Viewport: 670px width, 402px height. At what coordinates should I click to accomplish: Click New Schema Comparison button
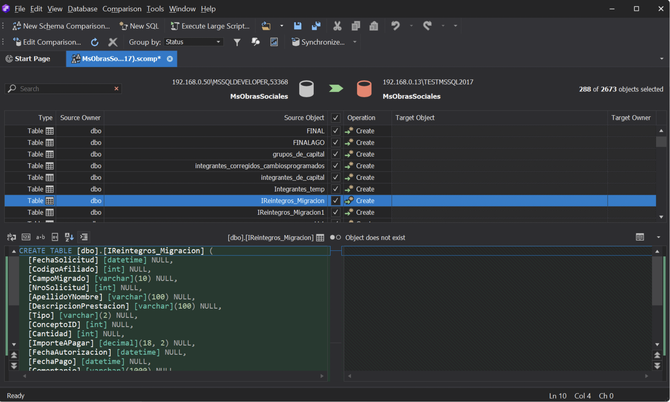62,26
